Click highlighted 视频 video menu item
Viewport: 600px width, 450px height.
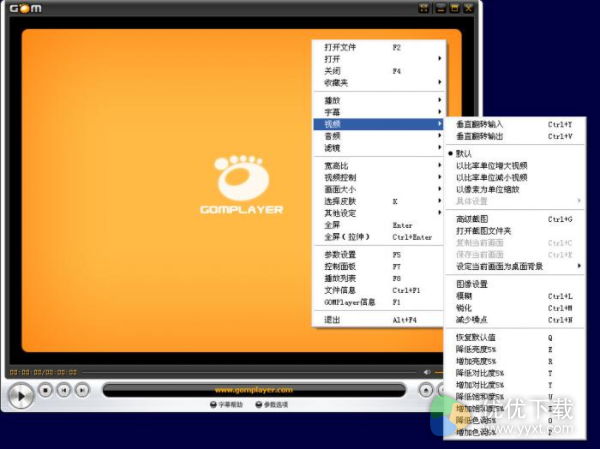pos(378,124)
